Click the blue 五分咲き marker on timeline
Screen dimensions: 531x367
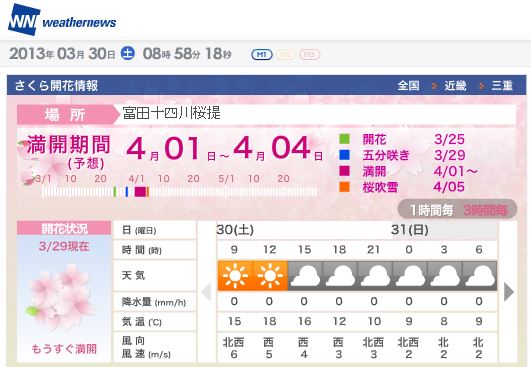pos(127,192)
